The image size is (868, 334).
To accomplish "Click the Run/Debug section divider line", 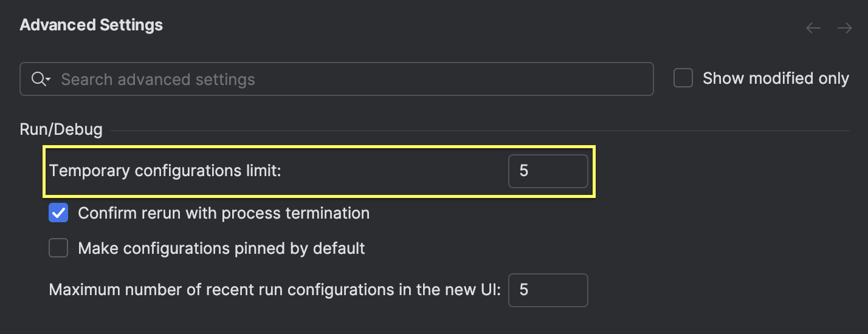I will pos(480,130).
